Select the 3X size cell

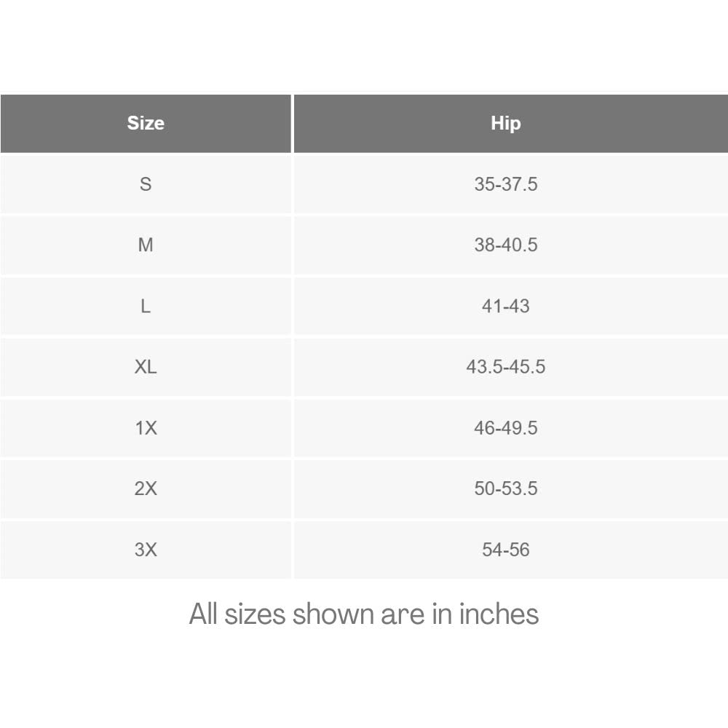(146, 550)
